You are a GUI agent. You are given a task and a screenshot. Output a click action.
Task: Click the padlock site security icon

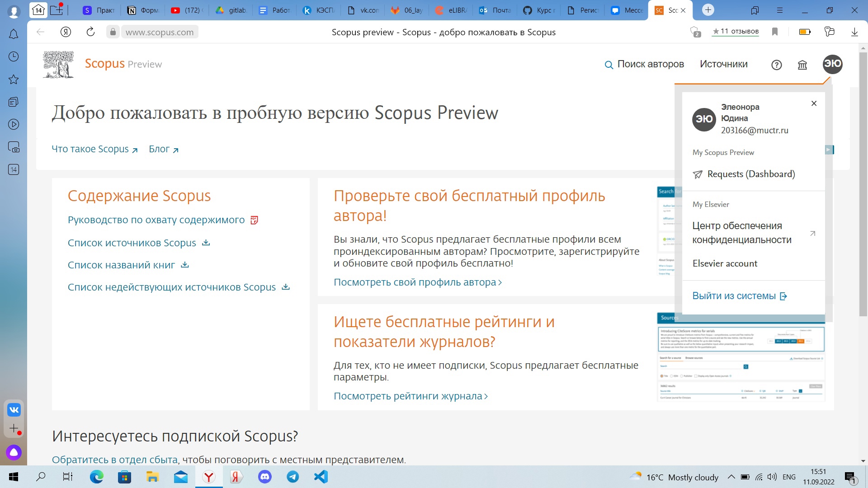point(113,32)
